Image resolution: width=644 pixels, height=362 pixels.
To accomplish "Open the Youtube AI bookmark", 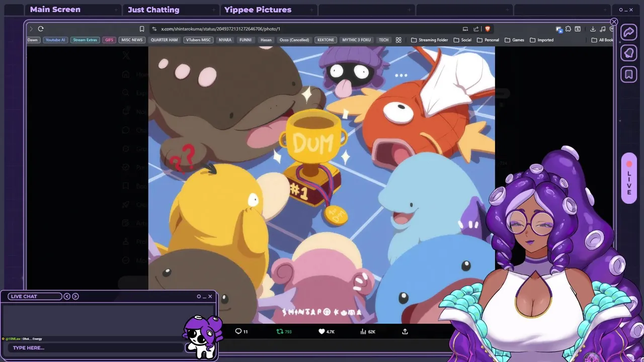I will pos(55,40).
